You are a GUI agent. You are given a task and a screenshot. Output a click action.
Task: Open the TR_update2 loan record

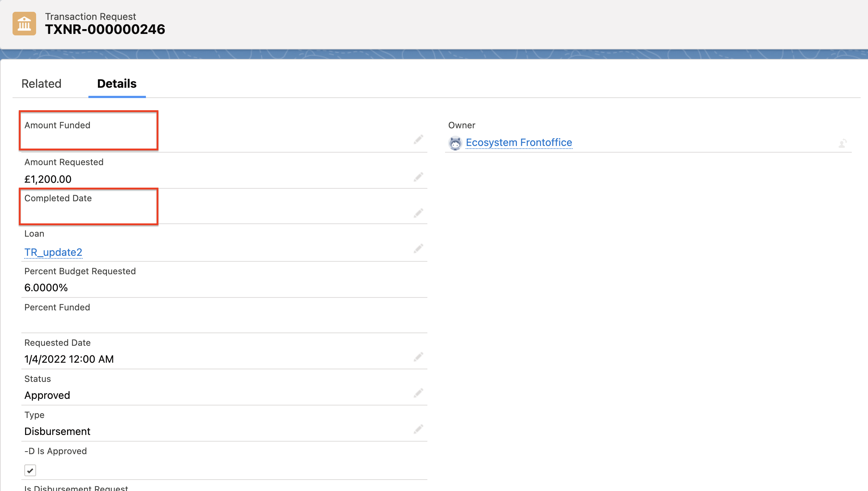(x=53, y=252)
